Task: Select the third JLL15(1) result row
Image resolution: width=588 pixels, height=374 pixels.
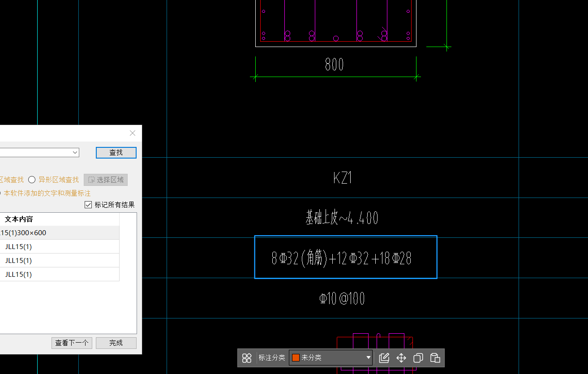Action: [60, 261]
